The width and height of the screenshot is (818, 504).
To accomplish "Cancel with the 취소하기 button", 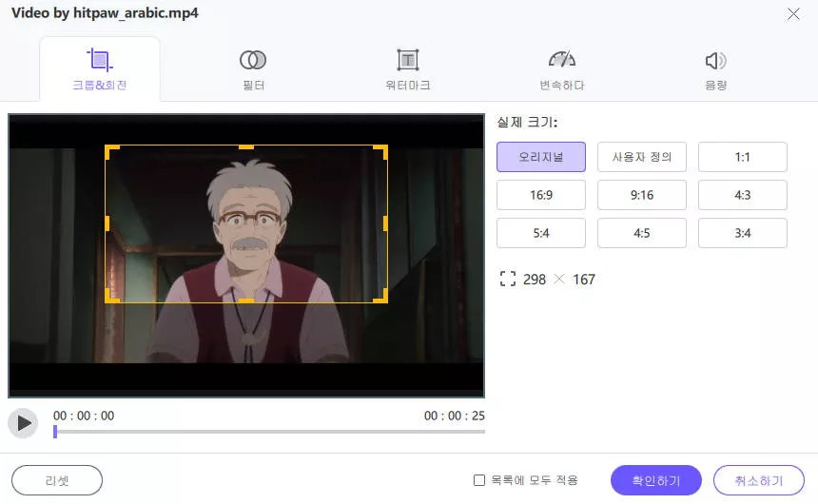I will click(758, 480).
